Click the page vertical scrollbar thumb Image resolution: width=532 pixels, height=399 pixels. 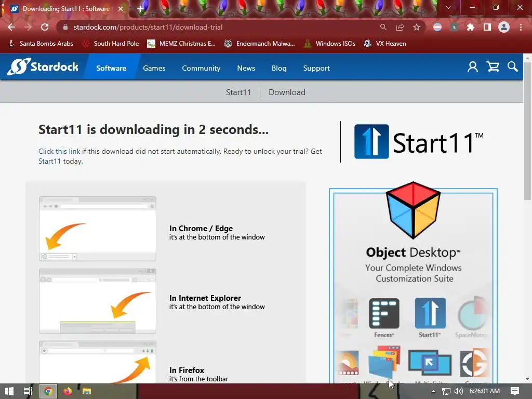(x=527, y=130)
